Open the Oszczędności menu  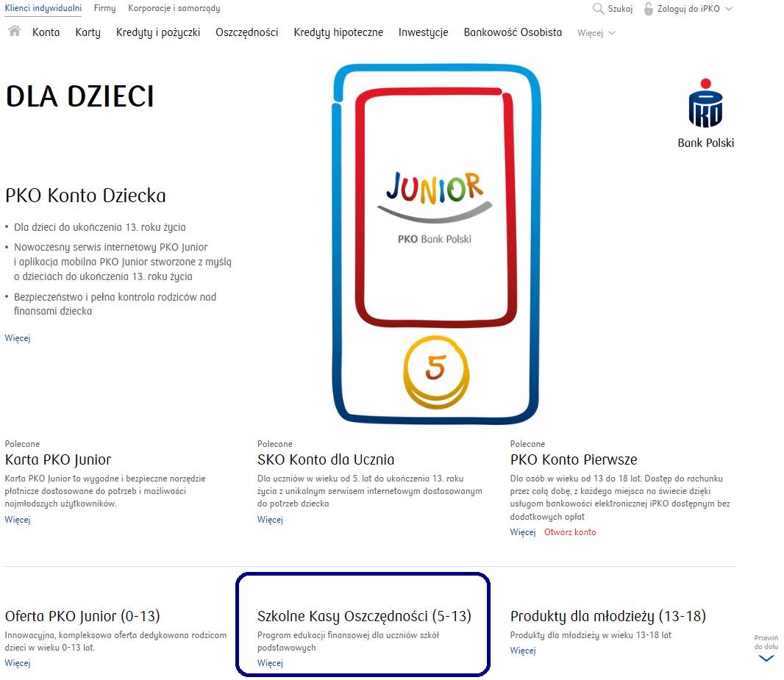tap(247, 32)
